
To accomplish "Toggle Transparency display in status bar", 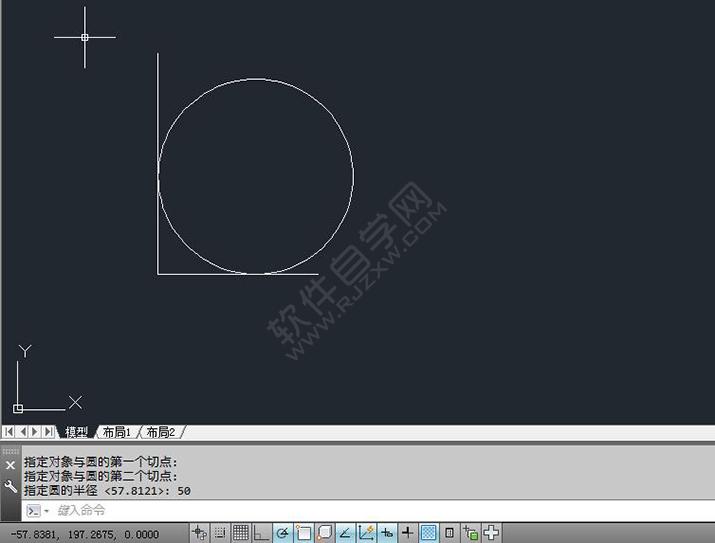I will (428, 533).
